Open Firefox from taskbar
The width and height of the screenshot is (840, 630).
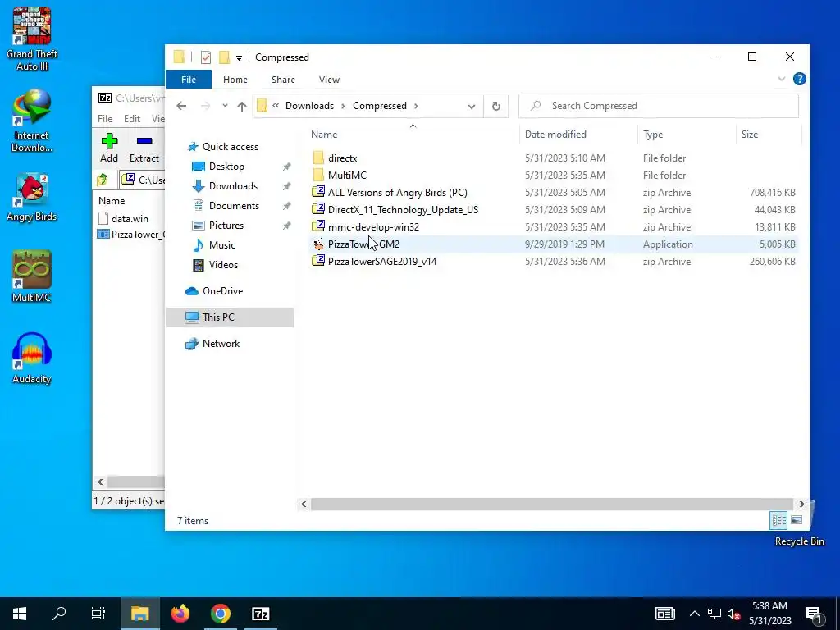coord(180,614)
